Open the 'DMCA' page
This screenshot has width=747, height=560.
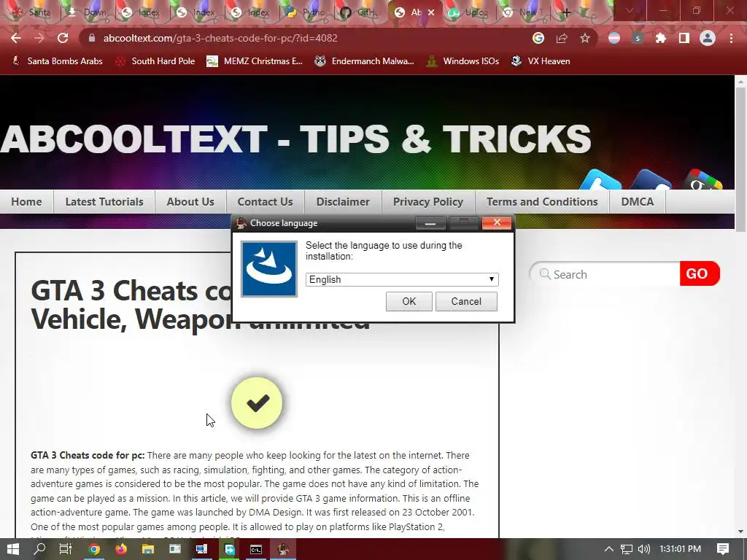pos(638,202)
